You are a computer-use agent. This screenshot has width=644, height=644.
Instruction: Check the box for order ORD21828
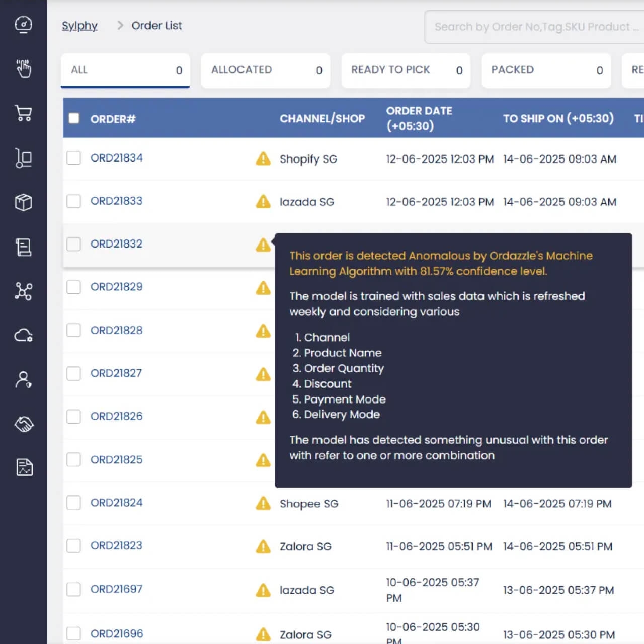[x=74, y=330]
